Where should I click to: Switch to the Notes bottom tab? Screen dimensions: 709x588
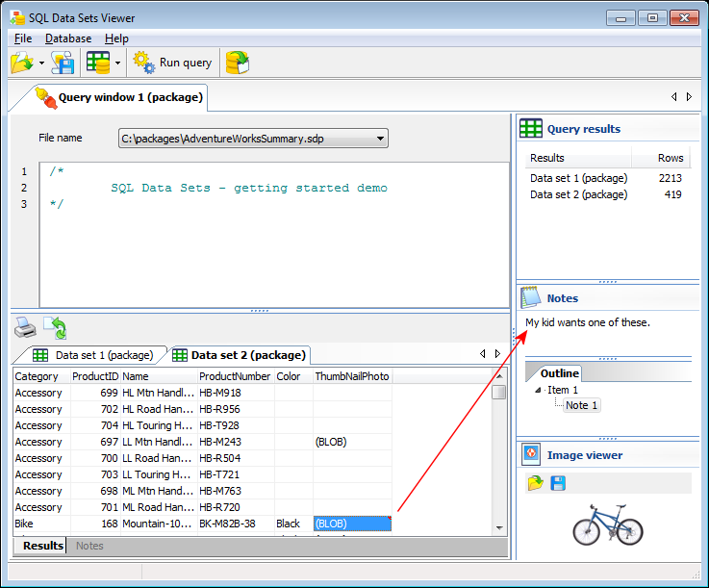89,546
